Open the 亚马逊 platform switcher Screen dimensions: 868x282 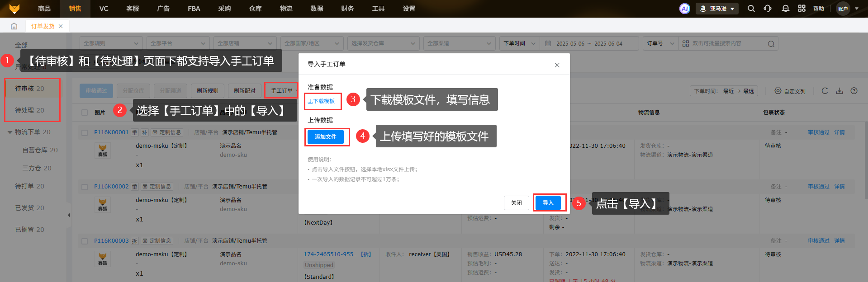[717, 9]
